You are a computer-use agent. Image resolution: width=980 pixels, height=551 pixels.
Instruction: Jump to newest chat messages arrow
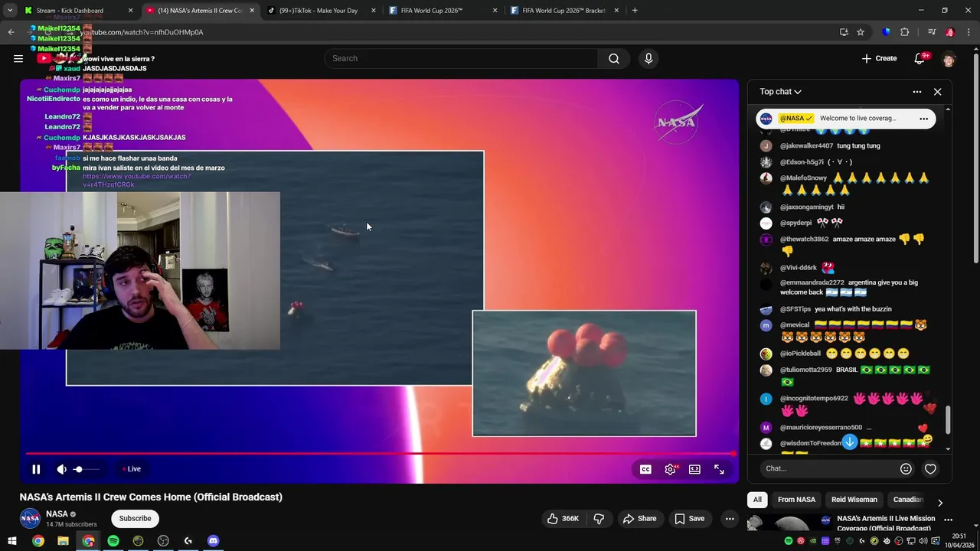(x=850, y=442)
